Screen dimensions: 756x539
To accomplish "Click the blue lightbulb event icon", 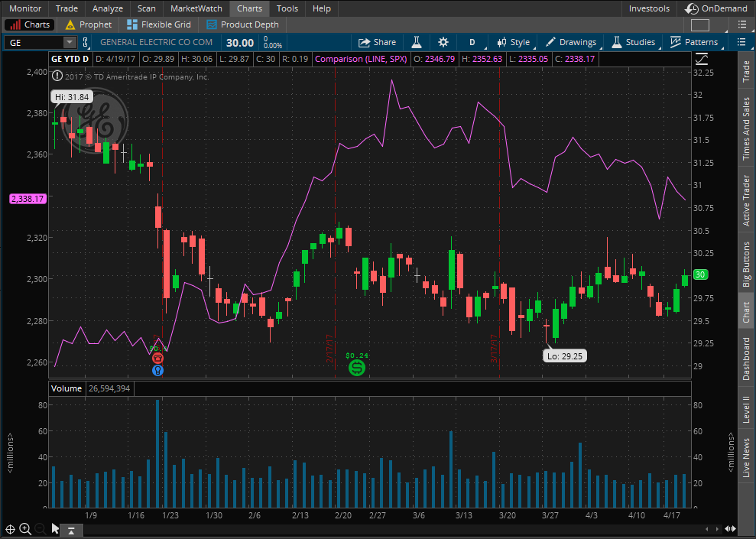I will tap(157, 370).
